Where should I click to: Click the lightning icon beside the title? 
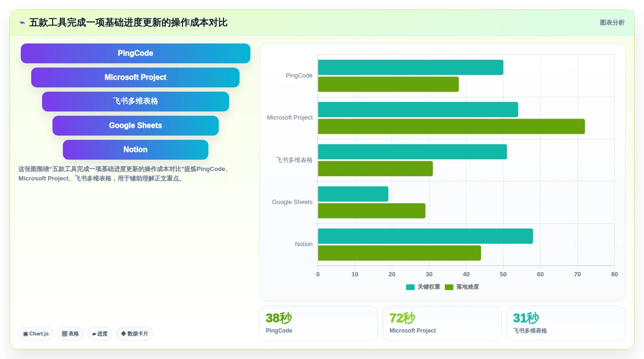tap(22, 23)
